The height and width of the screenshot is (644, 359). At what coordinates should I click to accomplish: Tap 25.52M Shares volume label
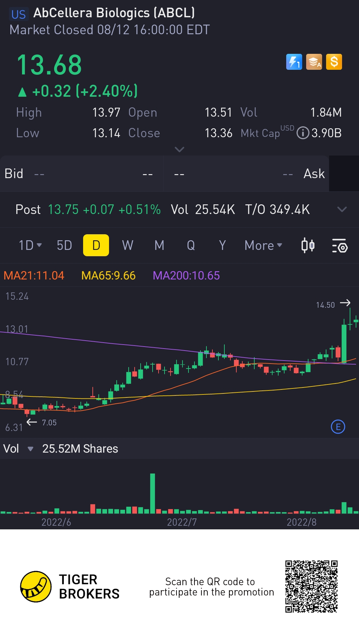tap(80, 449)
